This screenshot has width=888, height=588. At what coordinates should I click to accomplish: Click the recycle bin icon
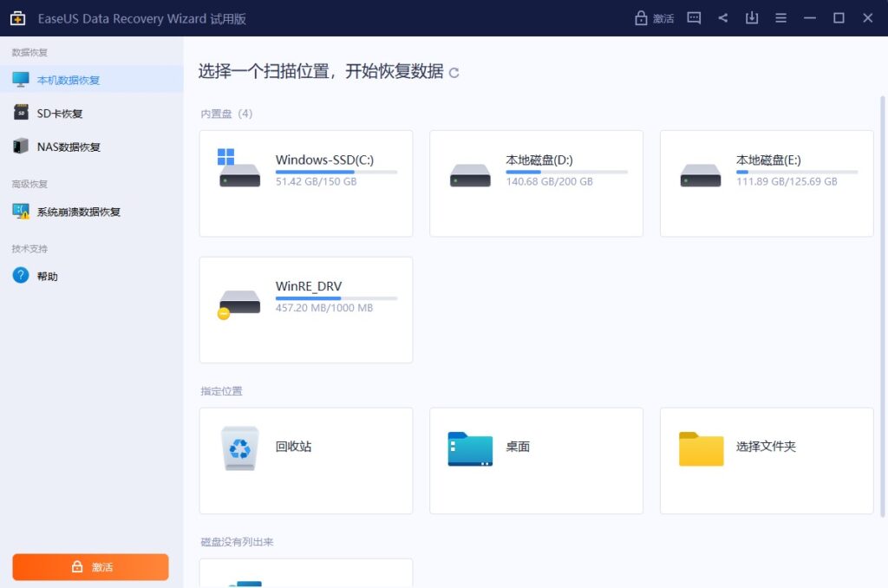[239, 448]
